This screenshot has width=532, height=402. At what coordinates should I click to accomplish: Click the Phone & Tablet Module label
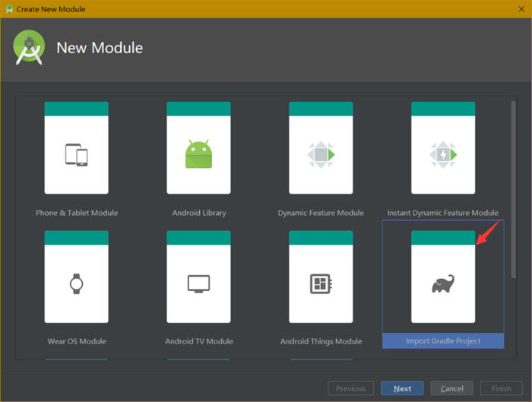point(77,213)
